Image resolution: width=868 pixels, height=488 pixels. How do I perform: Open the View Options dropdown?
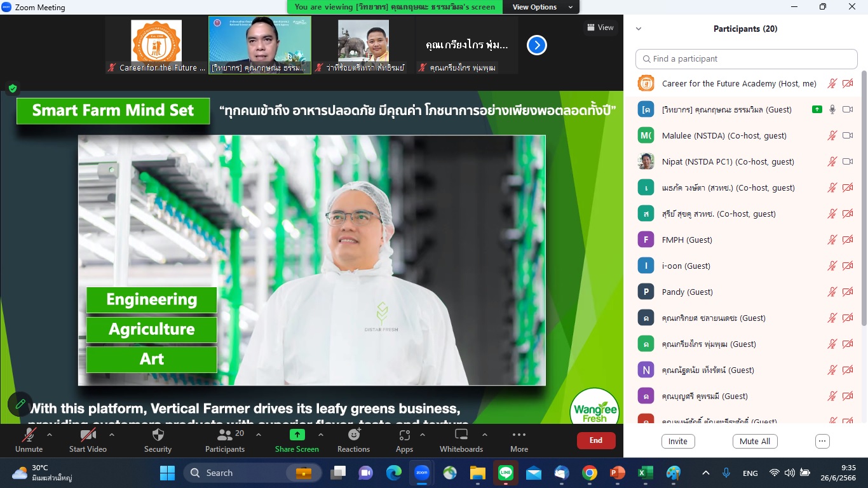(x=541, y=7)
